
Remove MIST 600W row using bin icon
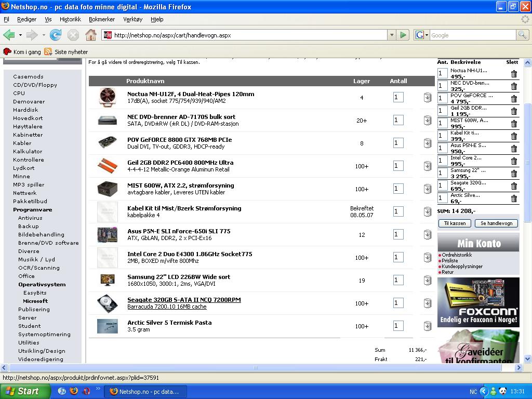pyautogui.click(x=428, y=189)
